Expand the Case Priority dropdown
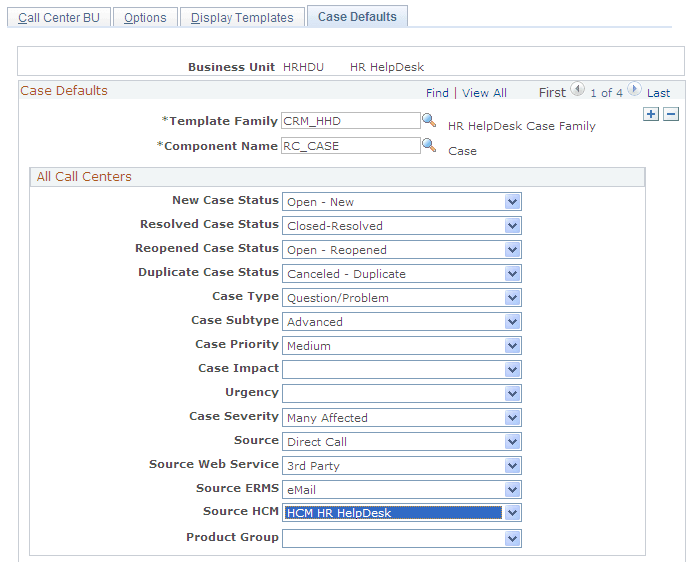This screenshot has height=562, width=694. pyautogui.click(x=402, y=346)
